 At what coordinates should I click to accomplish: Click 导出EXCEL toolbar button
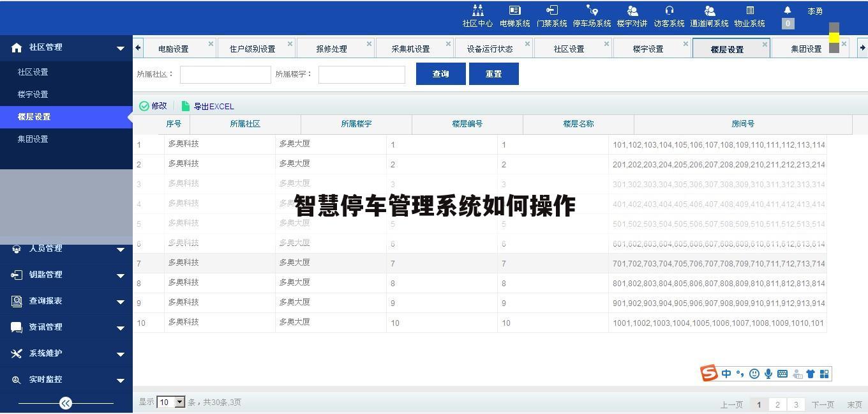pyautogui.click(x=208, y=106)
